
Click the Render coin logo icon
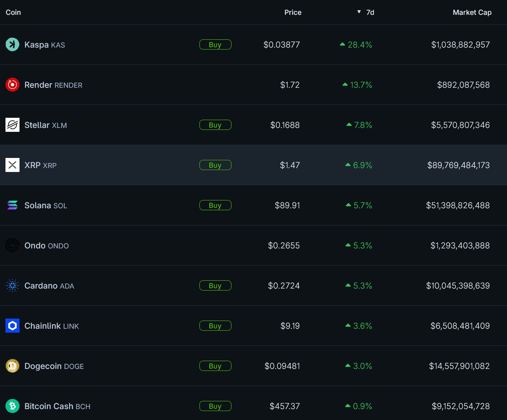(12, 85)
